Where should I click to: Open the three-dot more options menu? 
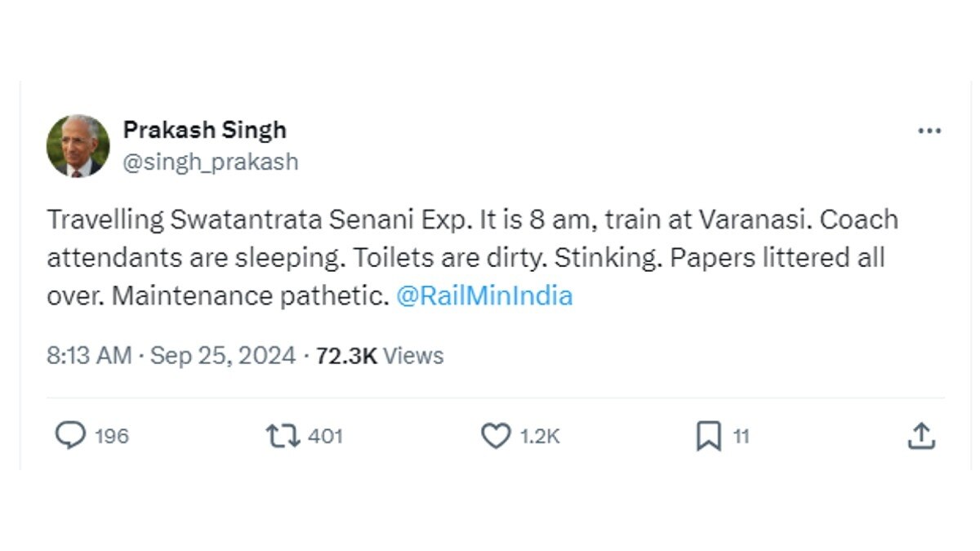point(929,131)
